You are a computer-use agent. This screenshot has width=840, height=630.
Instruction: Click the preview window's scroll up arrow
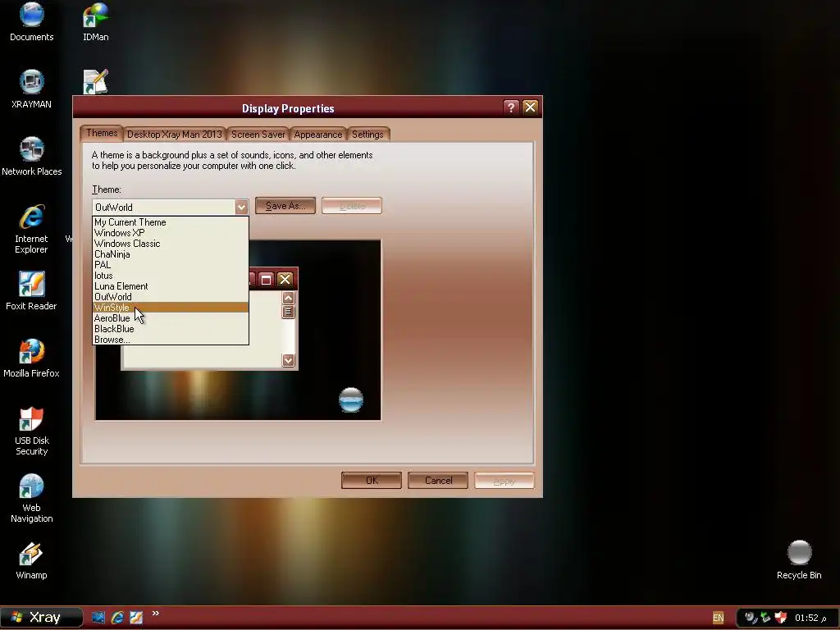(288, 299)
